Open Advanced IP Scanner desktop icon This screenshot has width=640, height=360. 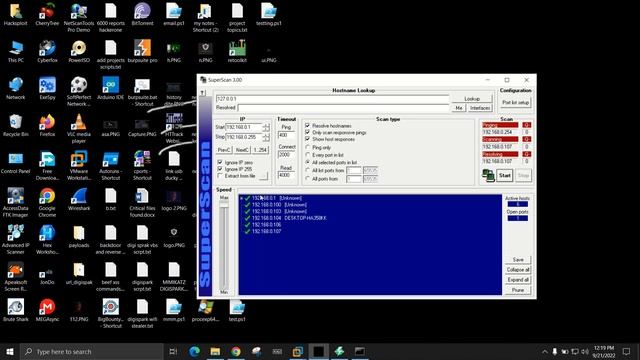coord(16,239)
